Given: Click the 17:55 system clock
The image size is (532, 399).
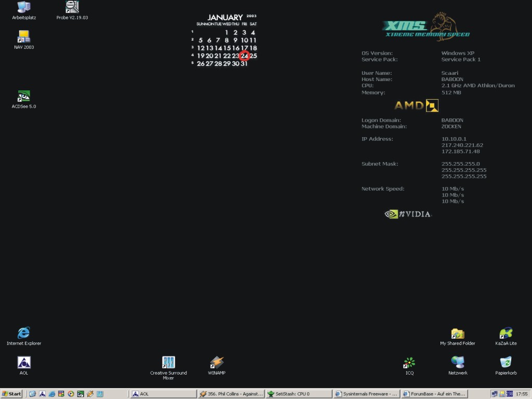Looking at the screenshot, I should coord(522,394).
